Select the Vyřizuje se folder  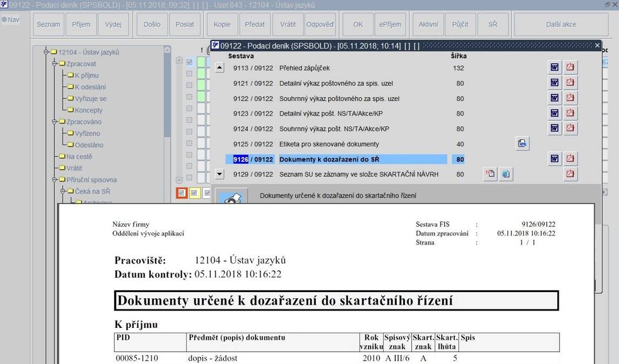87,99
